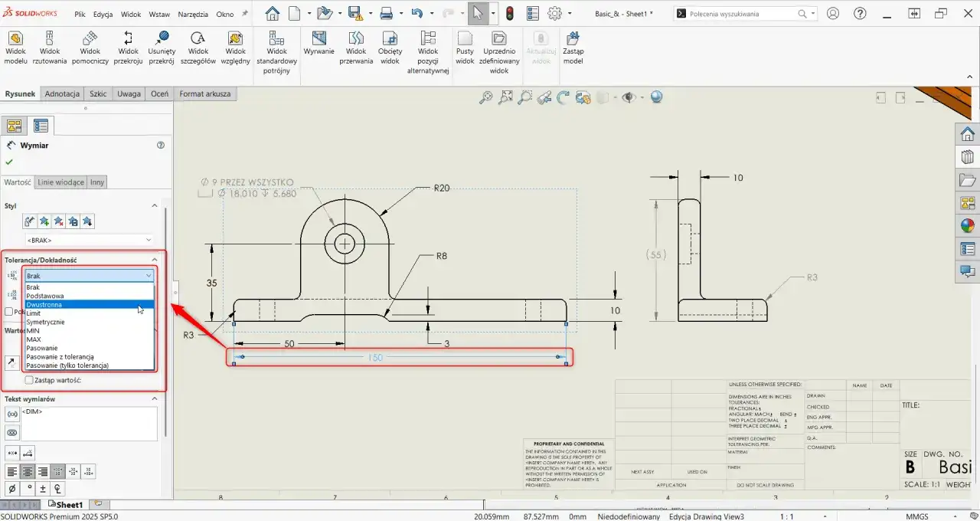Switch to the PropertyManager panel tab icon
Screen dimensions: 980x521
[41, 126]
